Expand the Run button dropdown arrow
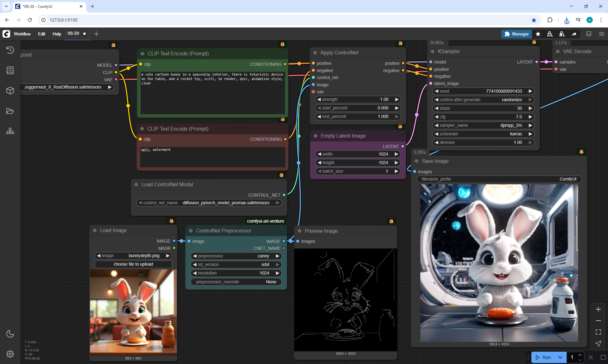The height and width of the screenshot is (364, 608). click(x=560, y=357)
